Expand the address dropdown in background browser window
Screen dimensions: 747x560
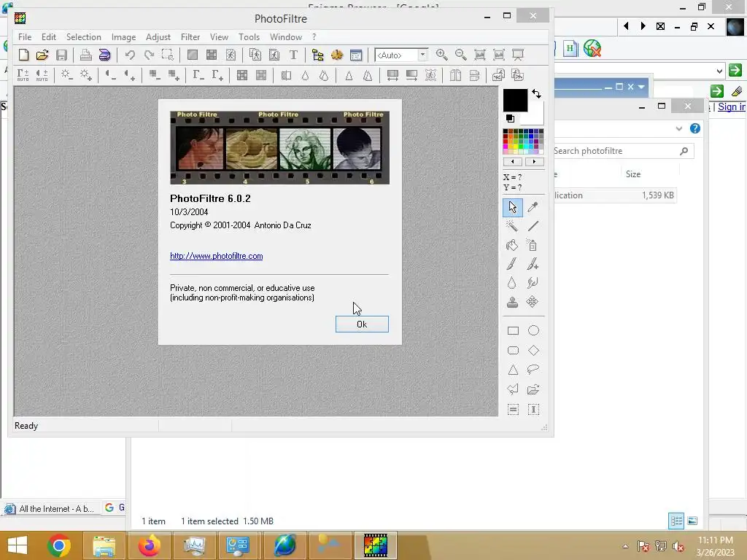(719, 71)
